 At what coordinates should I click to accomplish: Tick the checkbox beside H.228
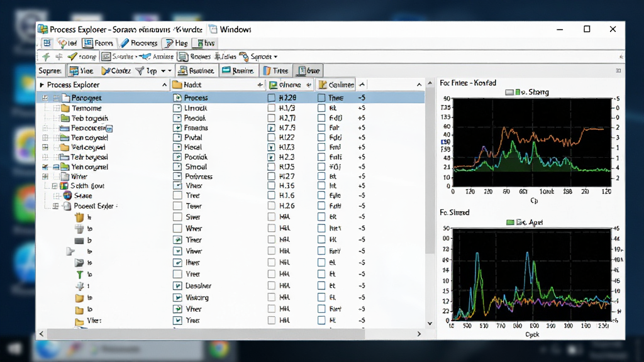(x=272, y=98)
